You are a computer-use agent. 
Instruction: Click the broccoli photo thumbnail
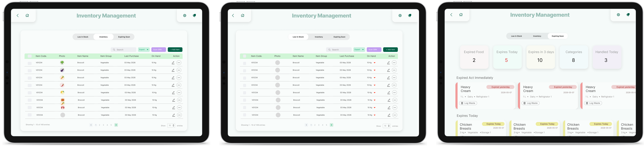62,63
